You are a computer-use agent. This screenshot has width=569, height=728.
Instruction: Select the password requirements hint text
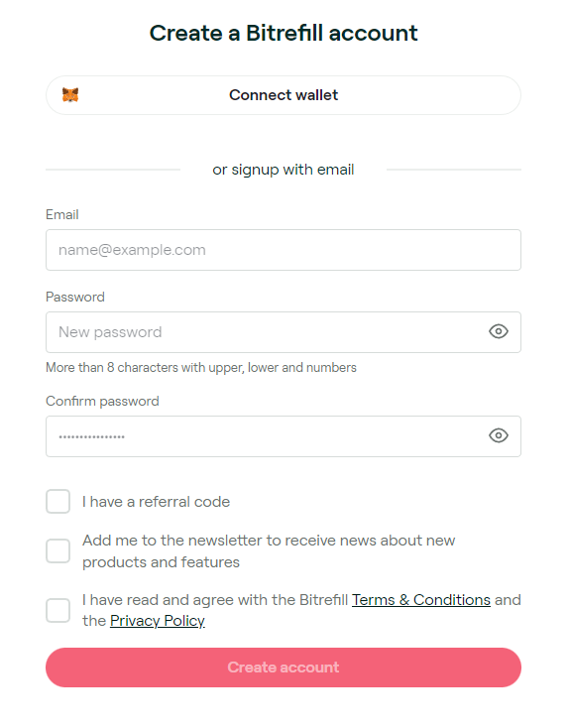click(x=201, y=368)
